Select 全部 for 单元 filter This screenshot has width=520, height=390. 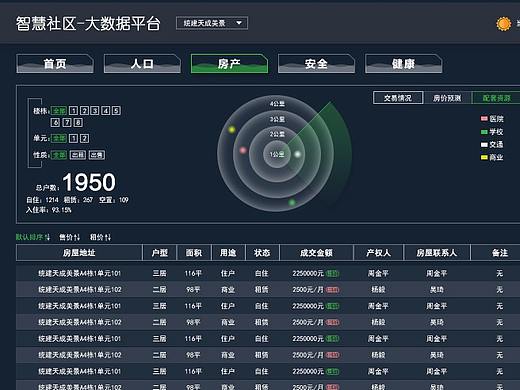(59, 138)
